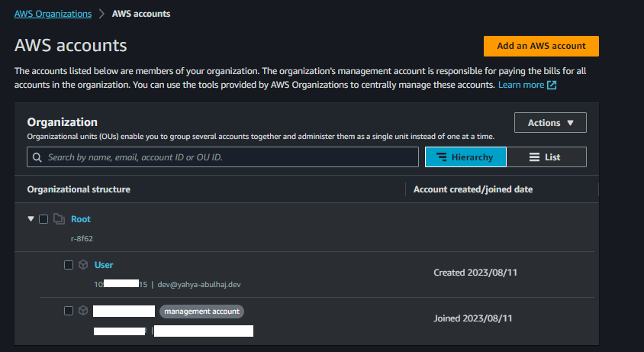Open the Root link
The width and height of the screenshot is (644, 352).
point(81,219)
